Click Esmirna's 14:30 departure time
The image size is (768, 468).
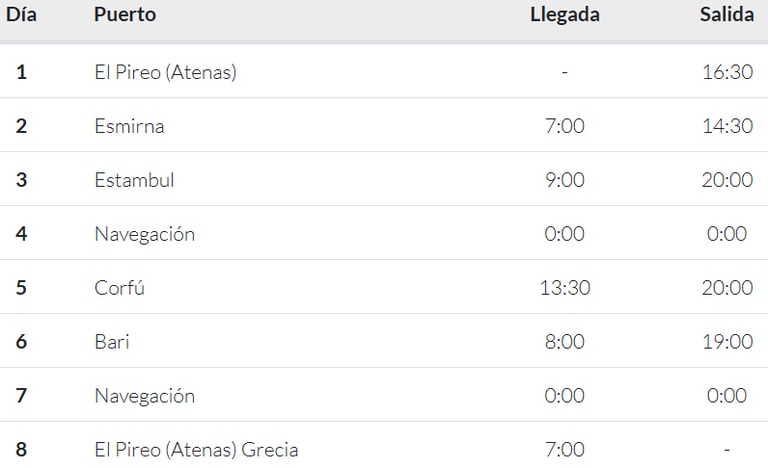click(727, 126)
